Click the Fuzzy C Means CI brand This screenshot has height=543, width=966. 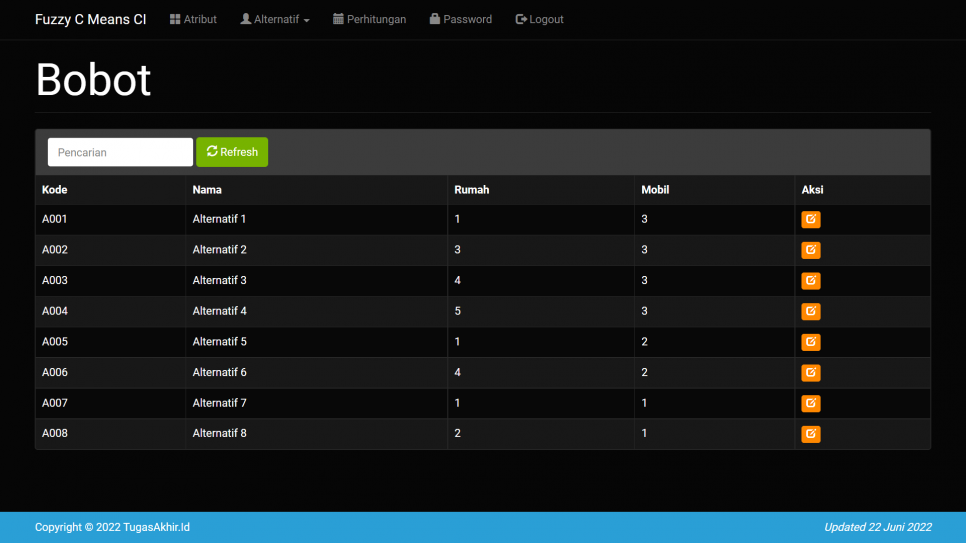click(x=91, y=19)
